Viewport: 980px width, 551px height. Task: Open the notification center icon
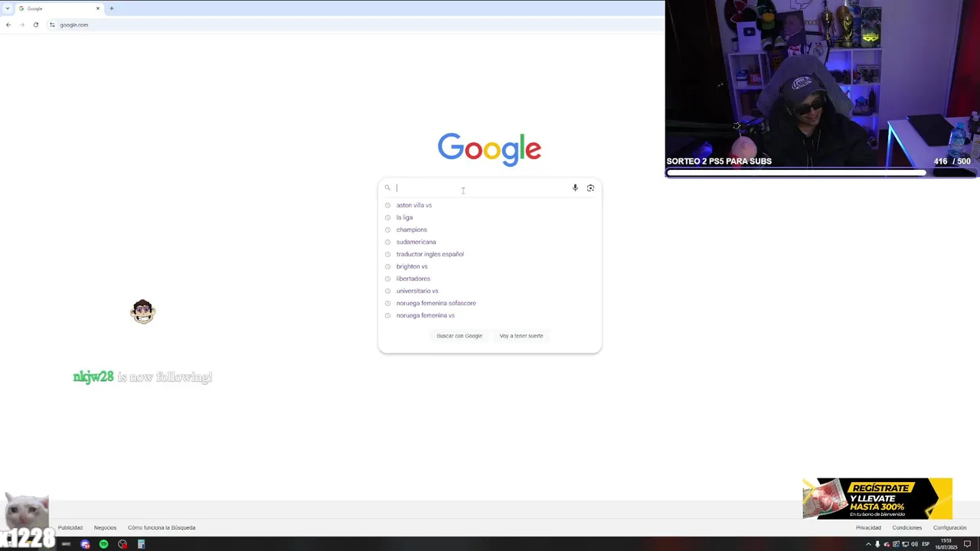click(x=967, y=544)
